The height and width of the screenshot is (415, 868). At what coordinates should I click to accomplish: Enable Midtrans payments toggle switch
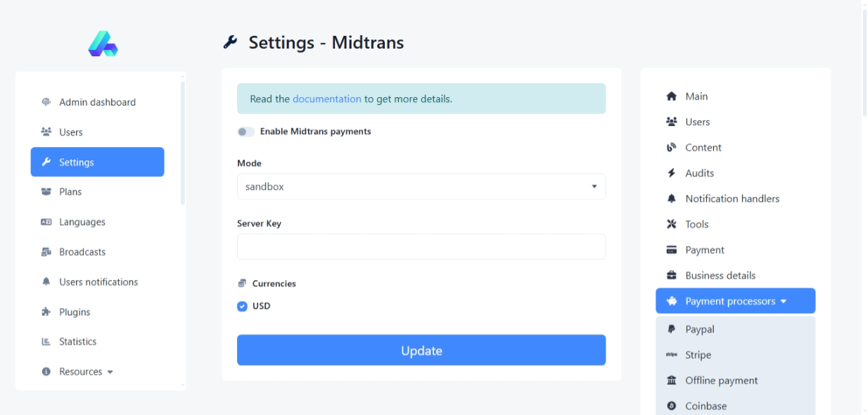click(245, 132)
